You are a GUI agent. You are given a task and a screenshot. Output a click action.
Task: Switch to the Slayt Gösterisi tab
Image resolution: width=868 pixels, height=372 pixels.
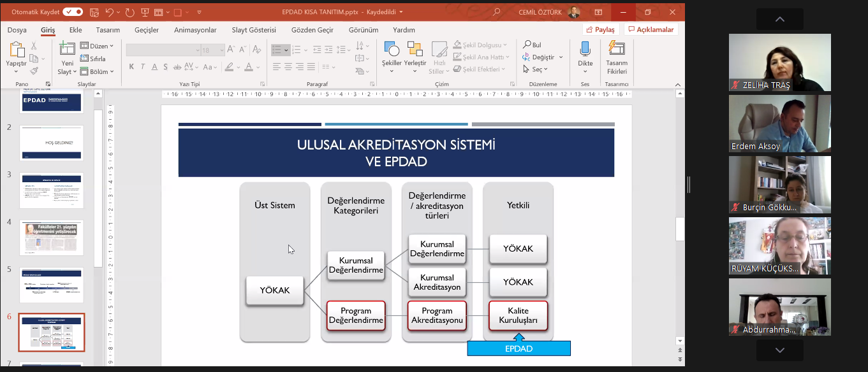[x=254, y=30]
